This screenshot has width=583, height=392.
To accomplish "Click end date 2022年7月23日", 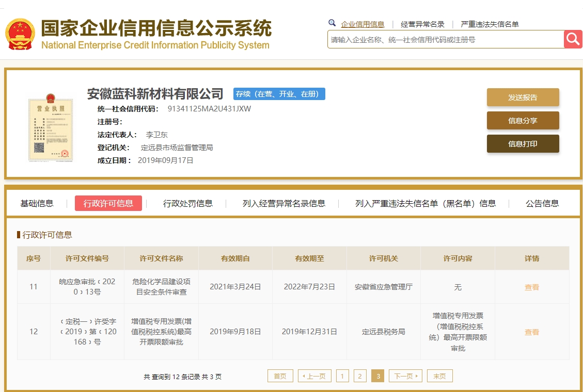I will point(309,287).
